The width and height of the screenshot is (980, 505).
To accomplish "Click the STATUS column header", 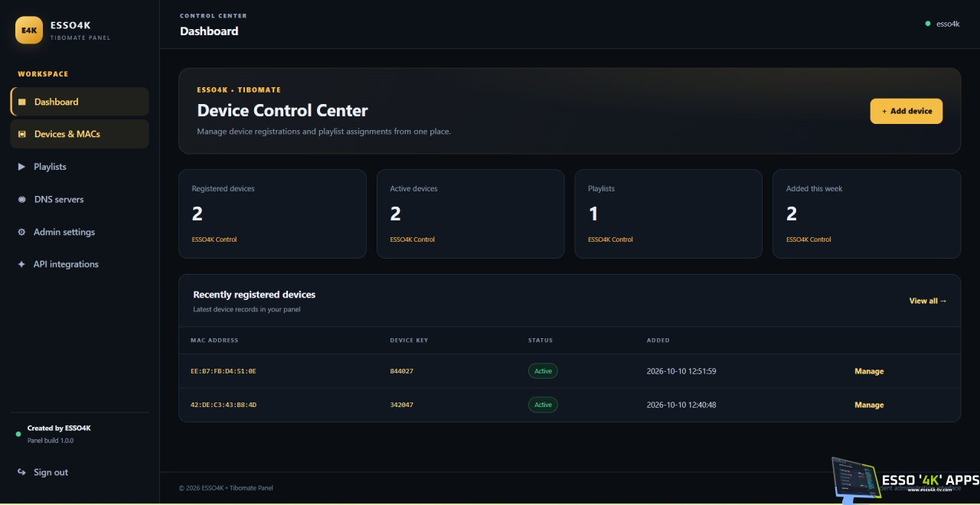I will tap(541, 340).
